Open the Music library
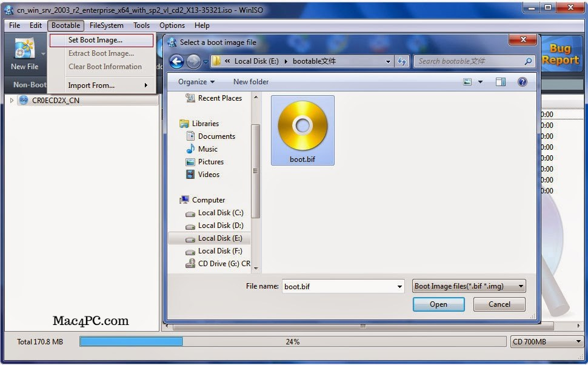Screen dimensions: 588x365 [x=202, y=149]
